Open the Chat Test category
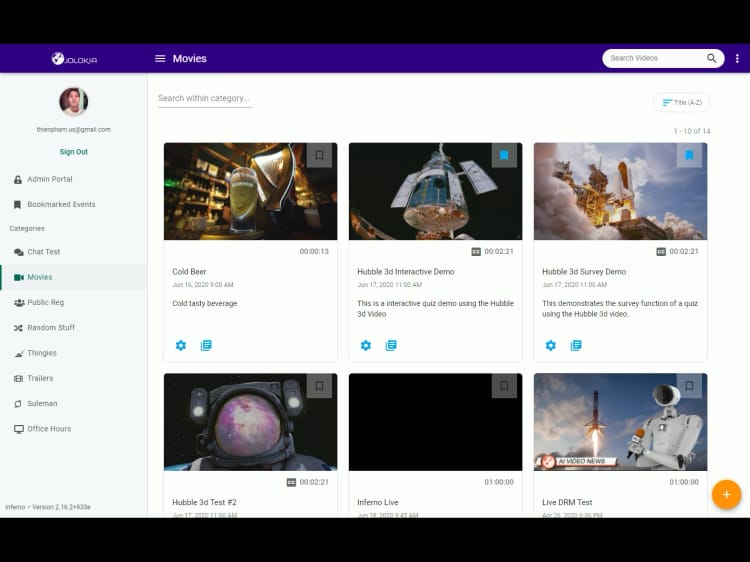Image resolution: width=750 pixels, height=562 pixels. click(x=43, y=252)
